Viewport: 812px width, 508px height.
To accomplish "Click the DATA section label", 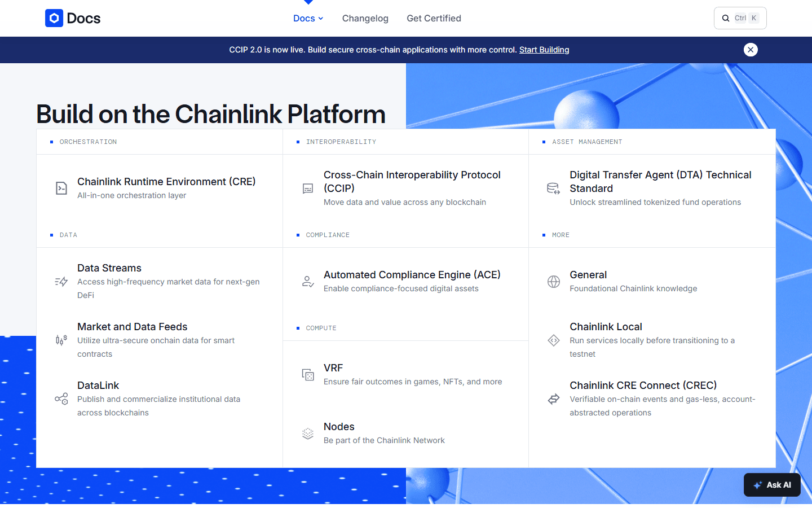I will tap(68, 235).
